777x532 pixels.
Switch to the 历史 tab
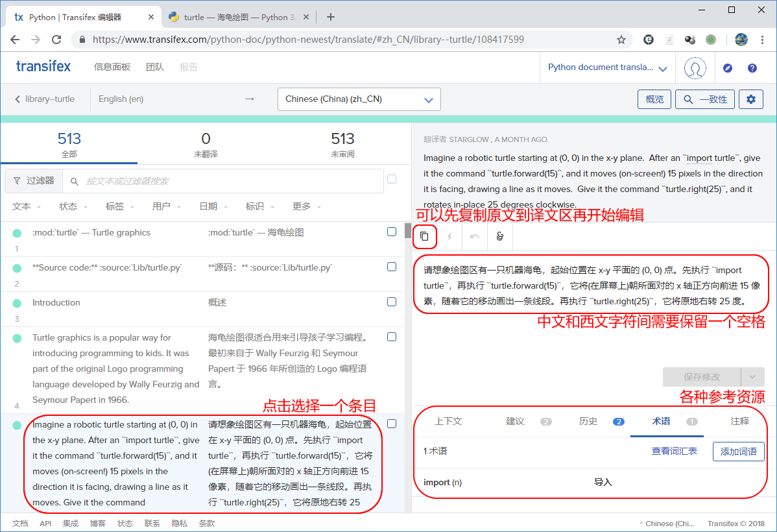[x=601, y=422]
